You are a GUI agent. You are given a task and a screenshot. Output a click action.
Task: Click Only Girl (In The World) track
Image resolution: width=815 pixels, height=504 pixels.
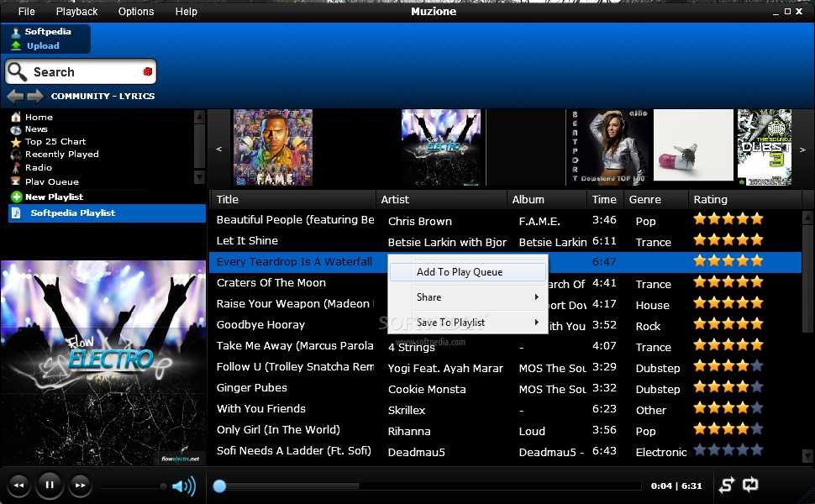tap(279, 430)
